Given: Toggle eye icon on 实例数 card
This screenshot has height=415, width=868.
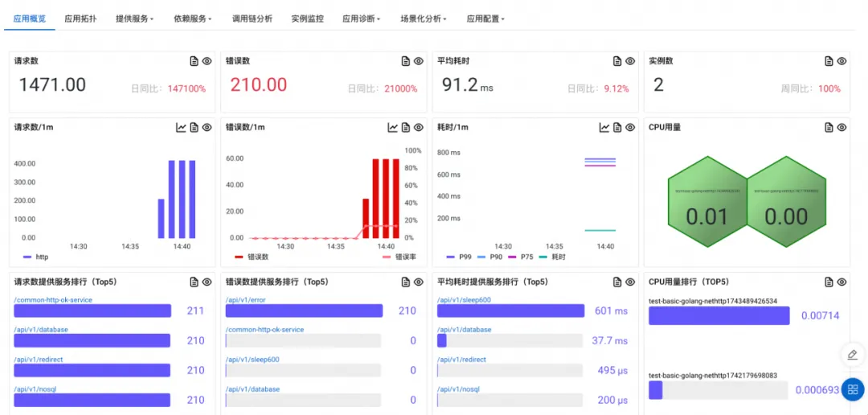Looking at the screenshot, I should [841, 61].
